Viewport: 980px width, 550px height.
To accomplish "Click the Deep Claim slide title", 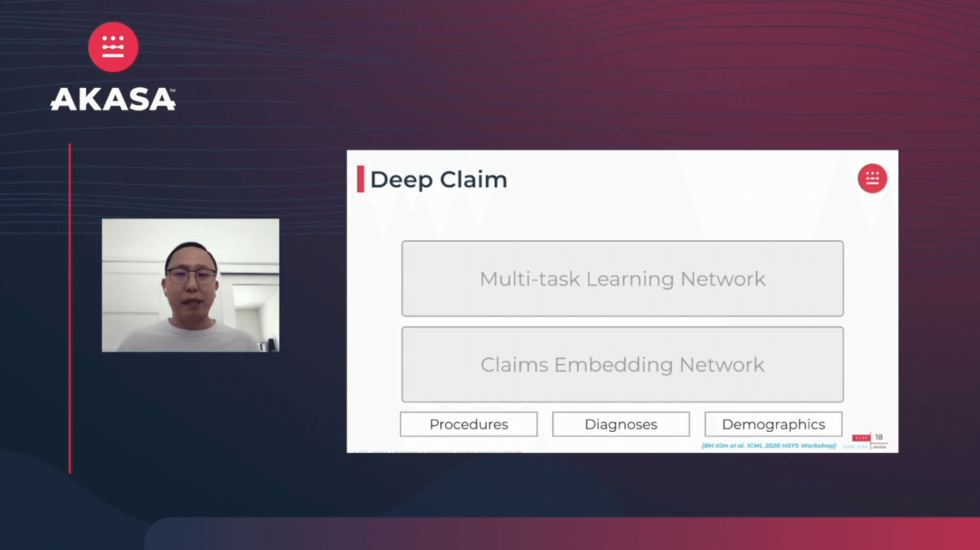I will pos(438,180).
